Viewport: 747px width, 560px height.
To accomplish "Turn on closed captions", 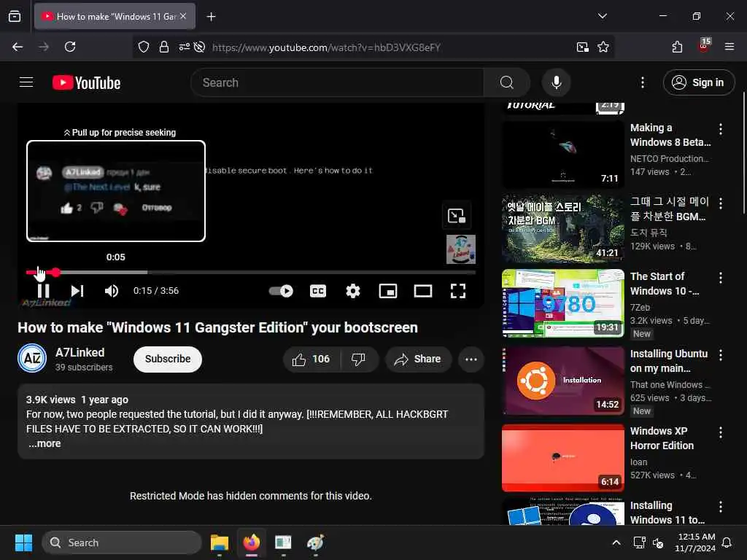I will tap(318, 291).
